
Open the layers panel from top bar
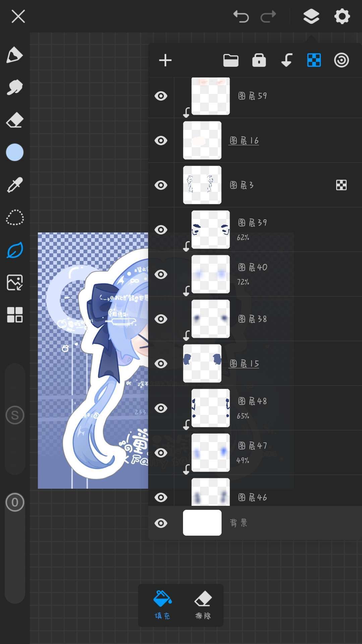click(x=311, y=16)
